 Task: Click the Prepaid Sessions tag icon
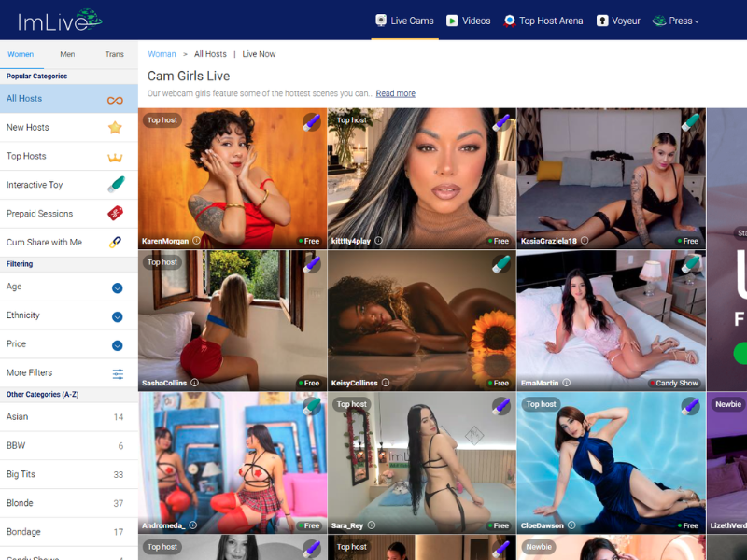pos(115,213)
